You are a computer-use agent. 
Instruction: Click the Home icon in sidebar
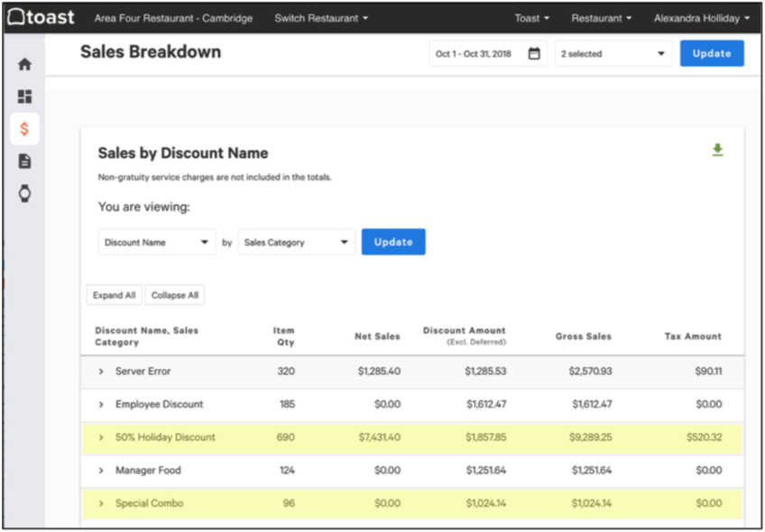point(24,64)
